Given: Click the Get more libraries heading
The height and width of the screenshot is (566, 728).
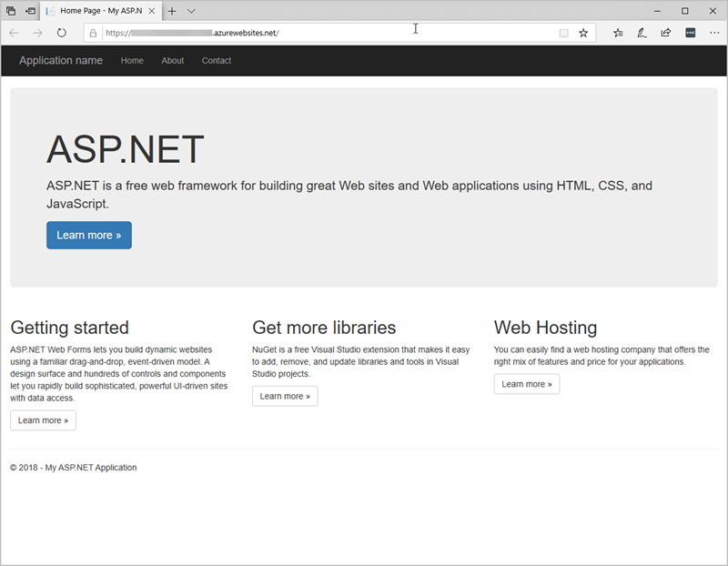Looking at the screenshot, I should pos(324,328).
